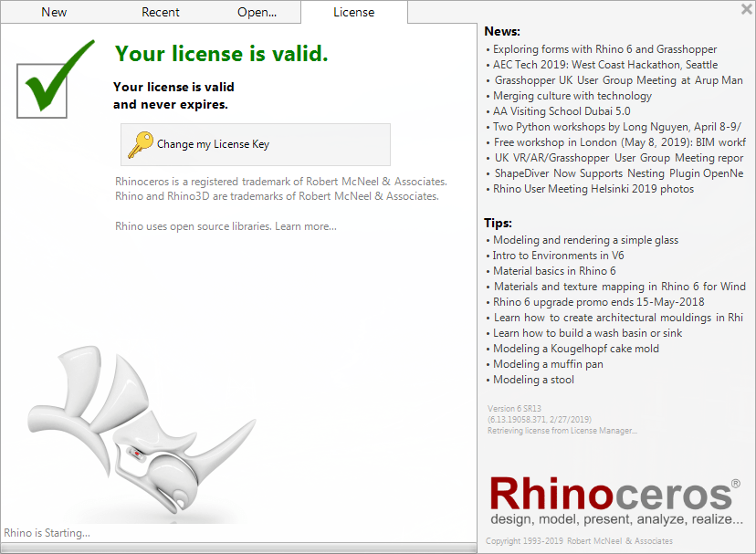This screenshot has height=554, width=756.
Task: Open tip: create architectural mouldings
Action: pyautogui.click(x=619, y=318)
